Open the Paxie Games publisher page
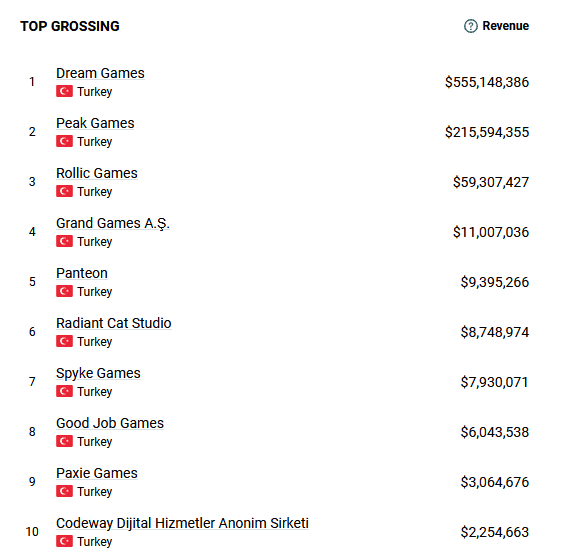Viewport: 564px width, 556px height. pos(97,473)
